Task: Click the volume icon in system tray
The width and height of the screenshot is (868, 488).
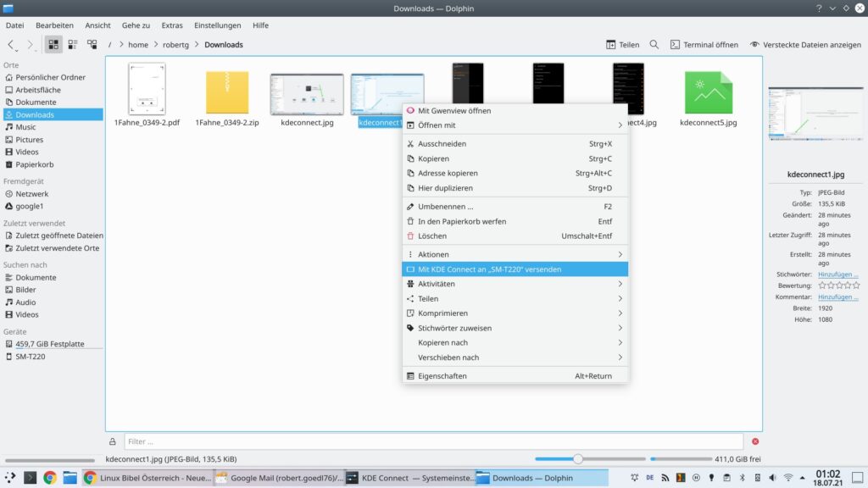Action: 772,478
